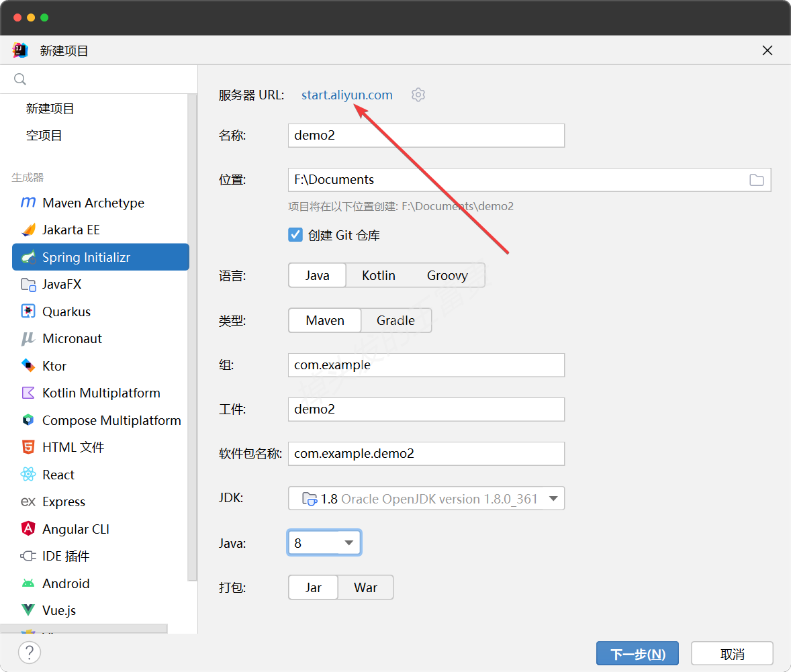The height and width of the screenshot is (672, 791).
Task: Choose Gradle project type
Action: (x=396, y=320)
